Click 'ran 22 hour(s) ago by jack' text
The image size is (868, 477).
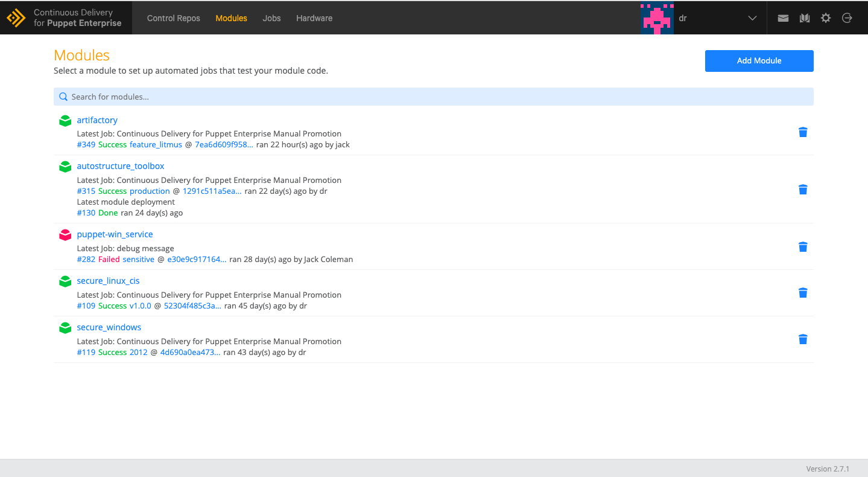coord(303,145)
